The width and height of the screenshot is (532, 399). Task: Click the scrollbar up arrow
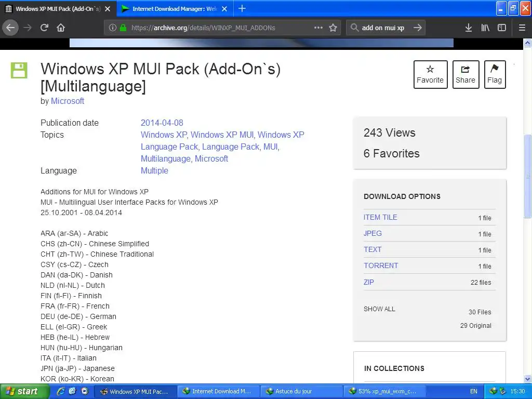click(527, 43)
